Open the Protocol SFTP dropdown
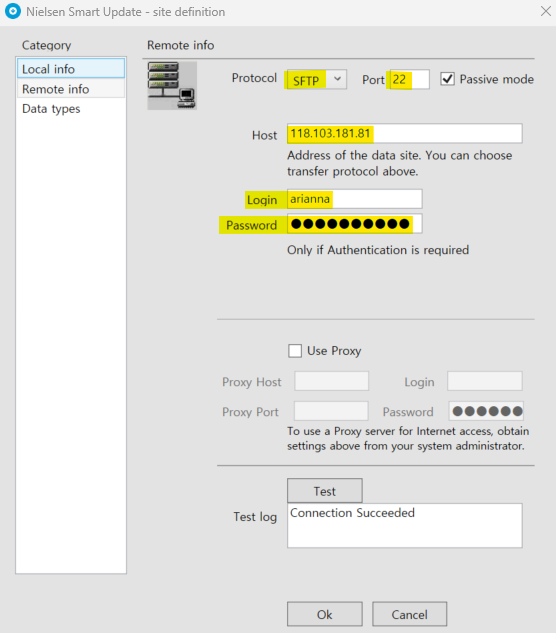Image resolution: width=556 pixels, height=633 pixels. click(317, 79)
